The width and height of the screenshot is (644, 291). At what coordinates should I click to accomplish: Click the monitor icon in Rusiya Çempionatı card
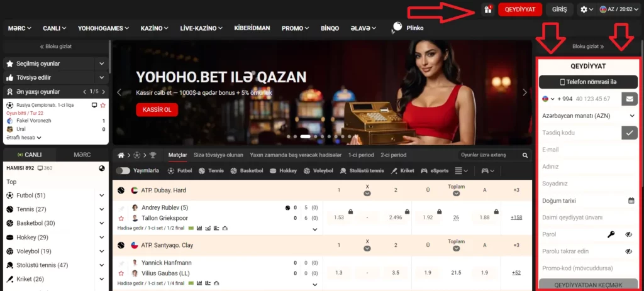point(94,105)
